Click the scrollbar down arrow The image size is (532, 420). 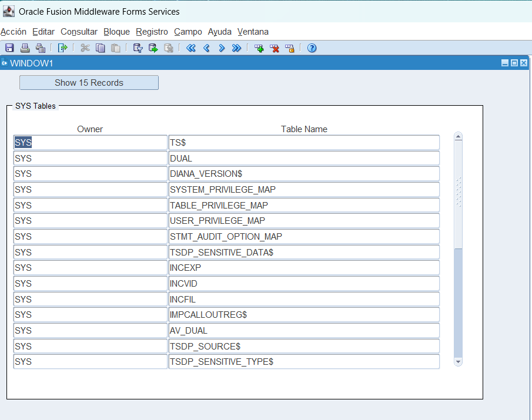click(x=459, y=362)
